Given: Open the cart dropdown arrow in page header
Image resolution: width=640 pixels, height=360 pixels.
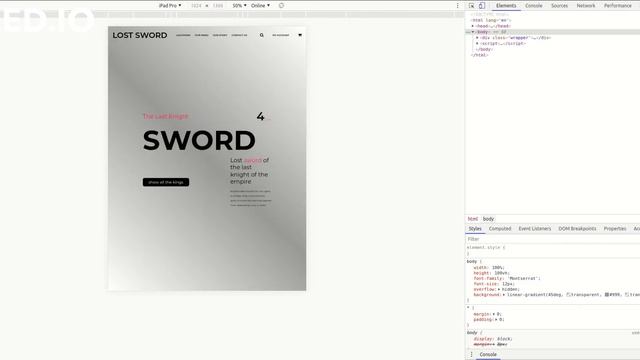Looking at the screenshot, I should pos(300,35).
